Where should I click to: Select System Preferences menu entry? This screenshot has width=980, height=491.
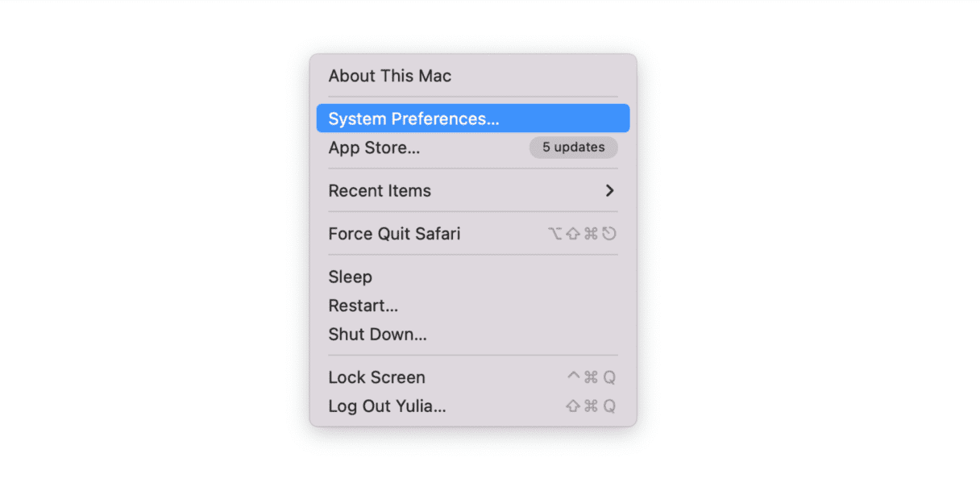pyautogui.click(x=413, y=119)
